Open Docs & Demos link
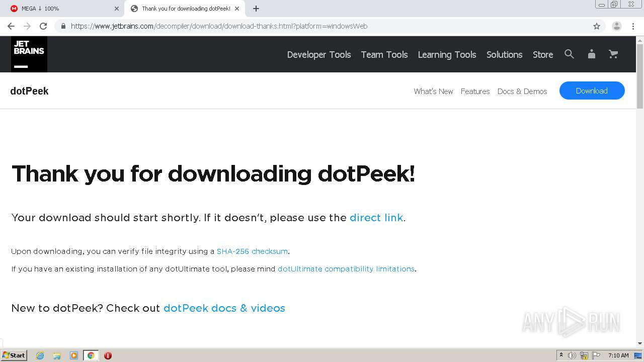This screenshot has width=644, height=362. (522, 91)
